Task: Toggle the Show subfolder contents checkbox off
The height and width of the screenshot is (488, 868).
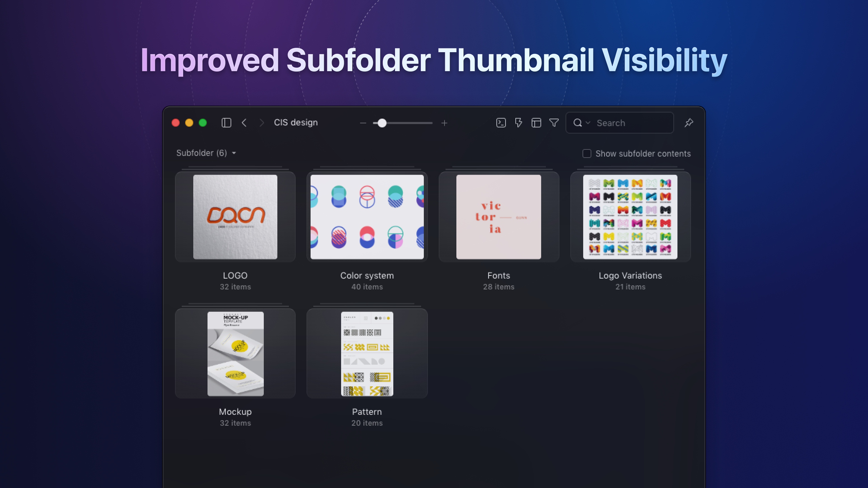Action: click(x=587, y=154)
